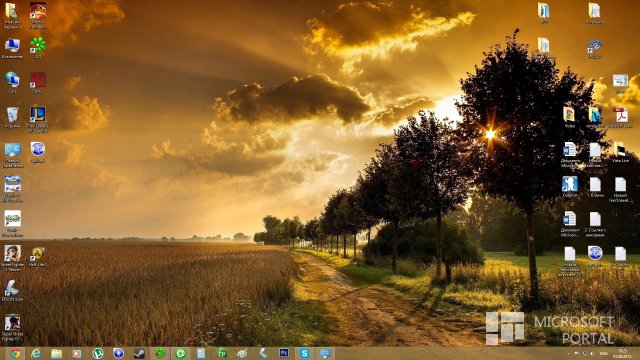Select the Video desktop icon
This screenshot has width=640, height=360.
pyautogui.click(x=570, y=118)
